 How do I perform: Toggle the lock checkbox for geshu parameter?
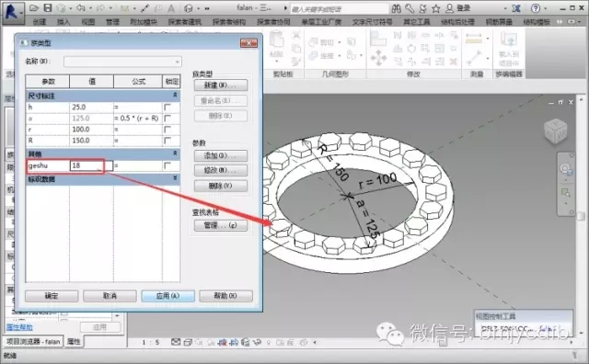coord(167,165)
